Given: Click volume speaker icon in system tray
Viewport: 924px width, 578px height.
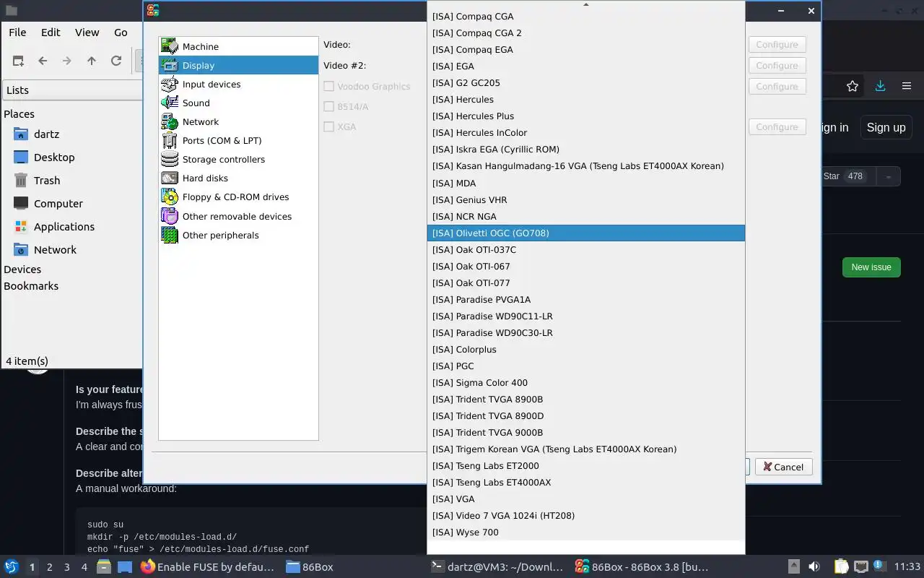Looking at the screenshot, I should (814, 566).
